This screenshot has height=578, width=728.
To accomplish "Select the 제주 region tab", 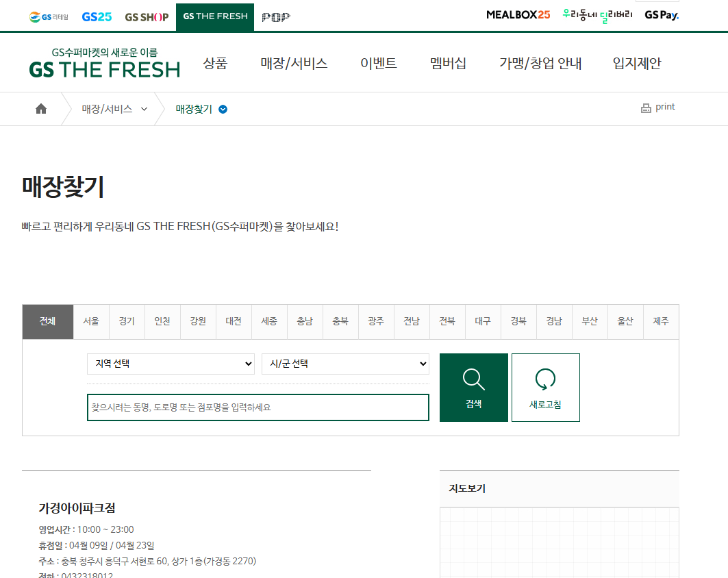I will [x=661, y=321].
